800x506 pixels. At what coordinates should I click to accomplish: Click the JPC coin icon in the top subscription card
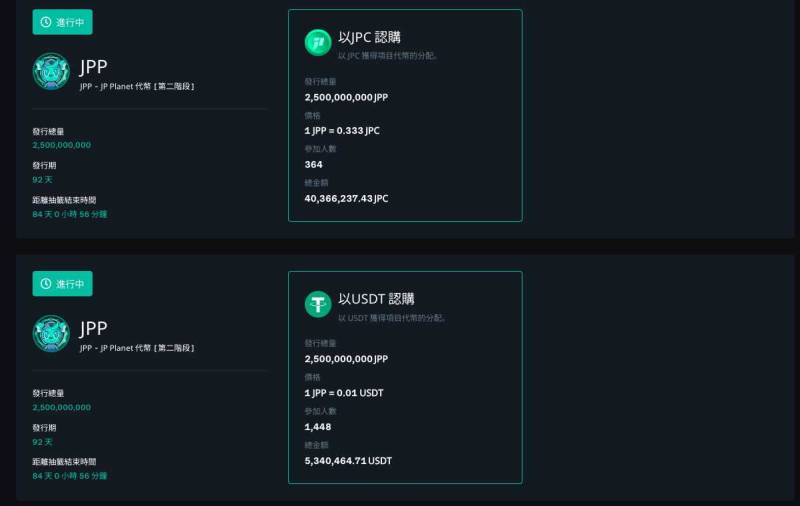click(318, 42)
